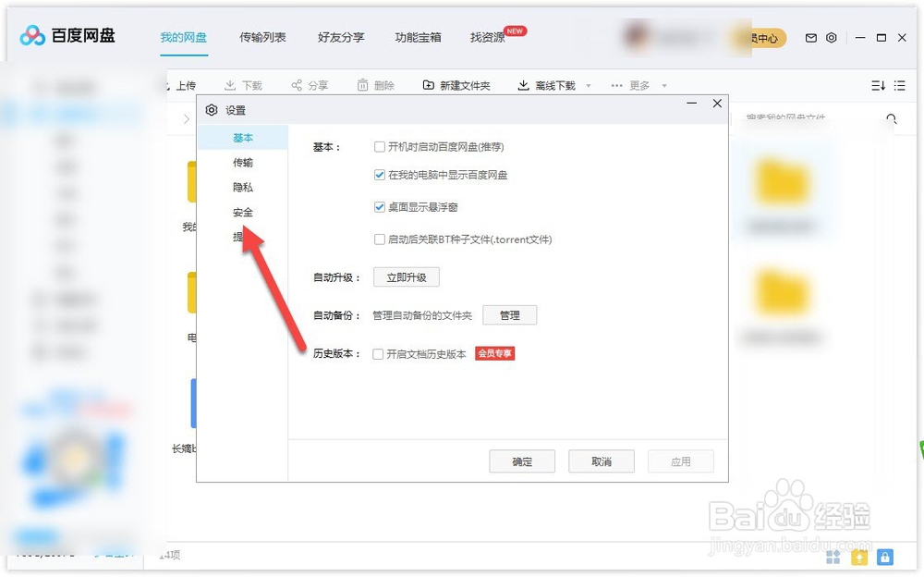
Task: Select 安全 settings category
Action: [243, 212]
